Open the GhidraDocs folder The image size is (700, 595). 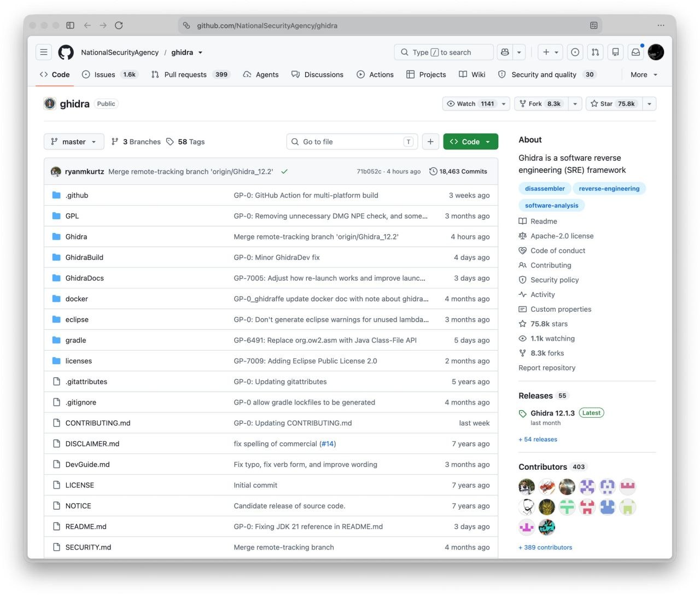(84, 278)
